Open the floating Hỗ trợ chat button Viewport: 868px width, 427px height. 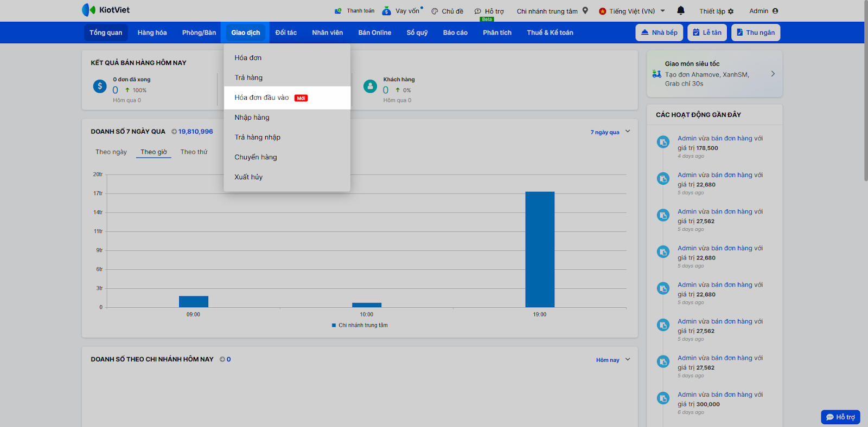pos(840,417)
